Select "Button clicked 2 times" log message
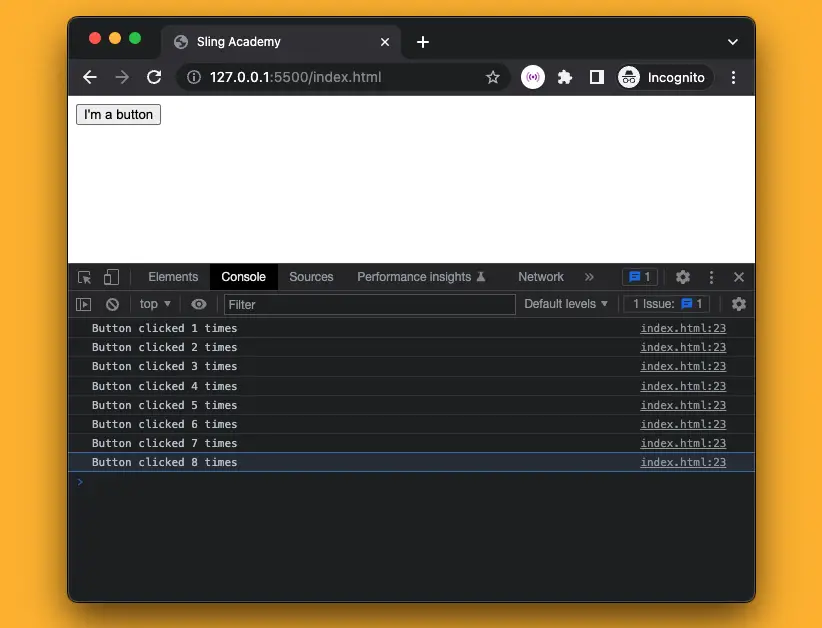Screen dimensions: 822x628 165,347
